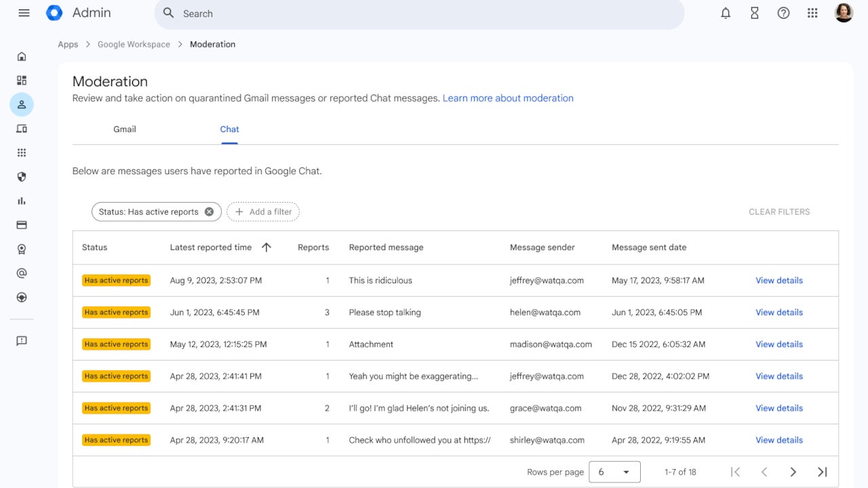The width and height of the screenshot is (868, 488).
Task: Click CLEAR FILTERS button
Action: click(x=779, y=211)
